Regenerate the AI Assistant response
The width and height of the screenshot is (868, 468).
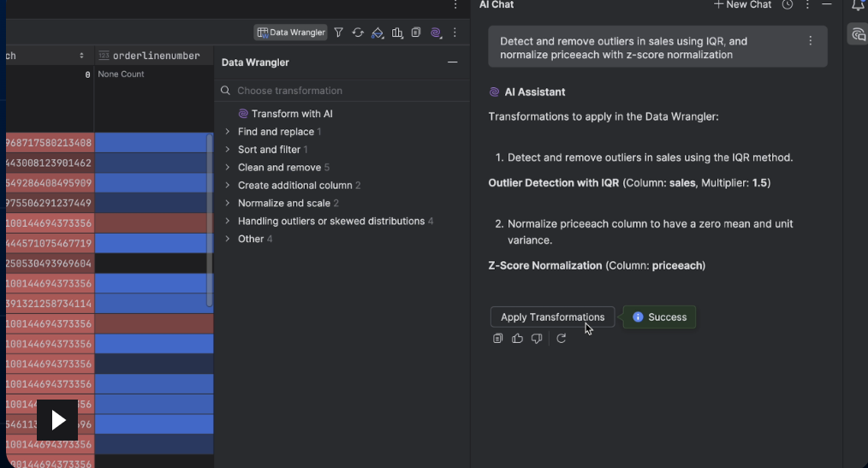[562, 339]
